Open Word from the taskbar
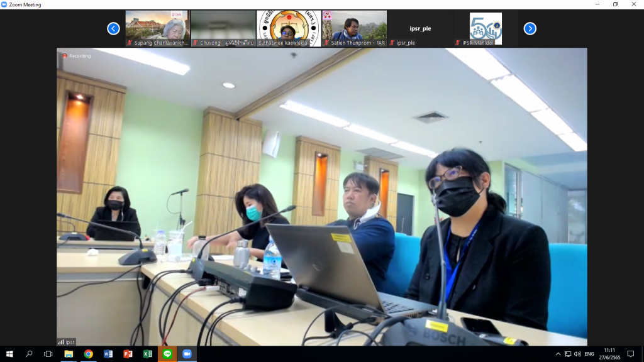Screen dimensions: 644x362 point(108,354)
